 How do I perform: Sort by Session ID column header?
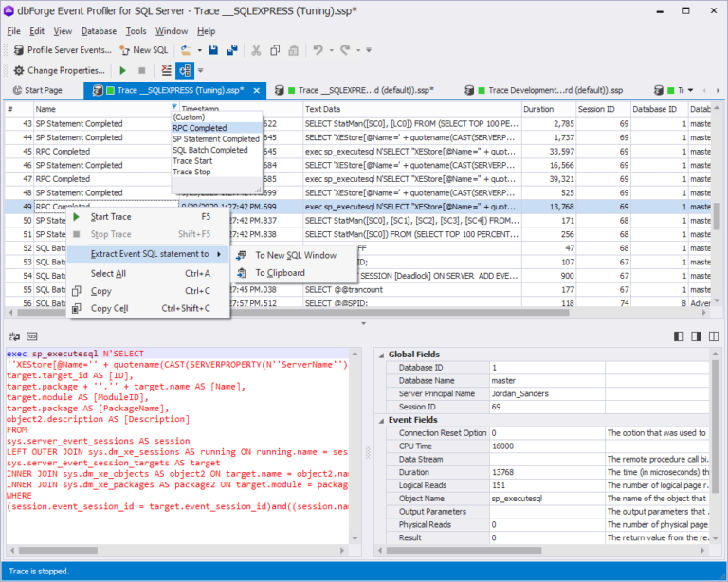click(x=603, y=109)
